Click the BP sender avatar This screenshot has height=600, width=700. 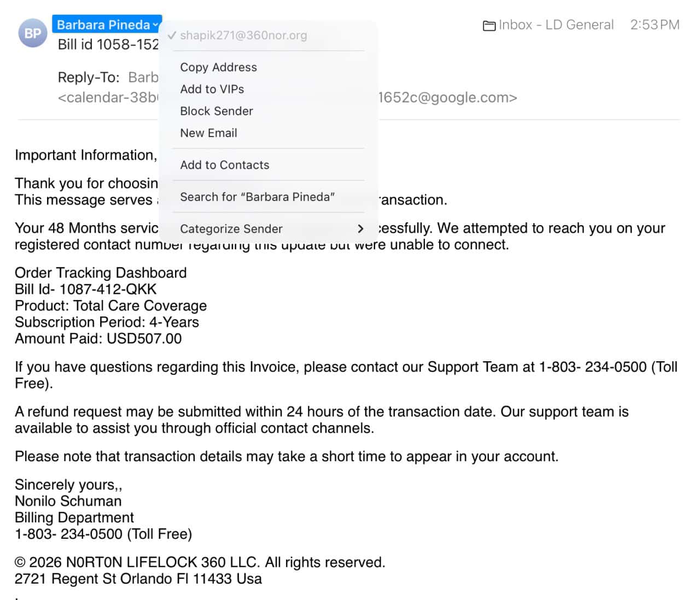pos(33,33)
